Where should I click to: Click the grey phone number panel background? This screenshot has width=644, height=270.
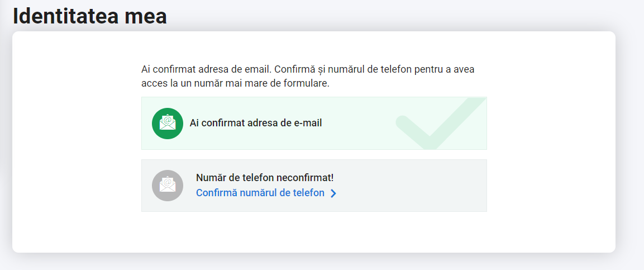314,186
